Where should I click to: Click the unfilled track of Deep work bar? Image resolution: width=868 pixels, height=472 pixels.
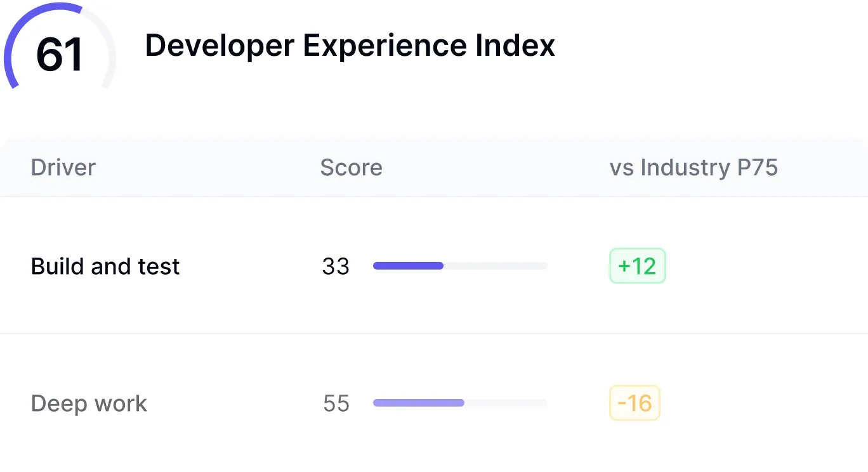click(506, 403)
